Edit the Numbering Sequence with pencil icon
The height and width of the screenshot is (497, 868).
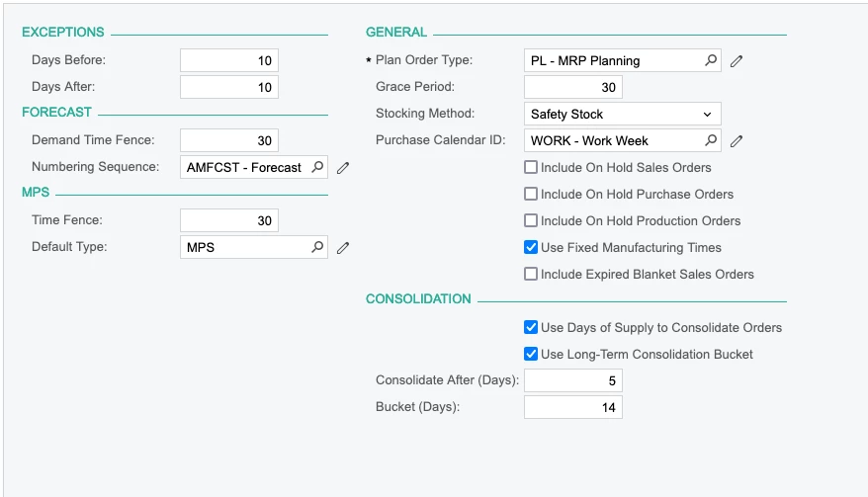(x=343, y=168)
